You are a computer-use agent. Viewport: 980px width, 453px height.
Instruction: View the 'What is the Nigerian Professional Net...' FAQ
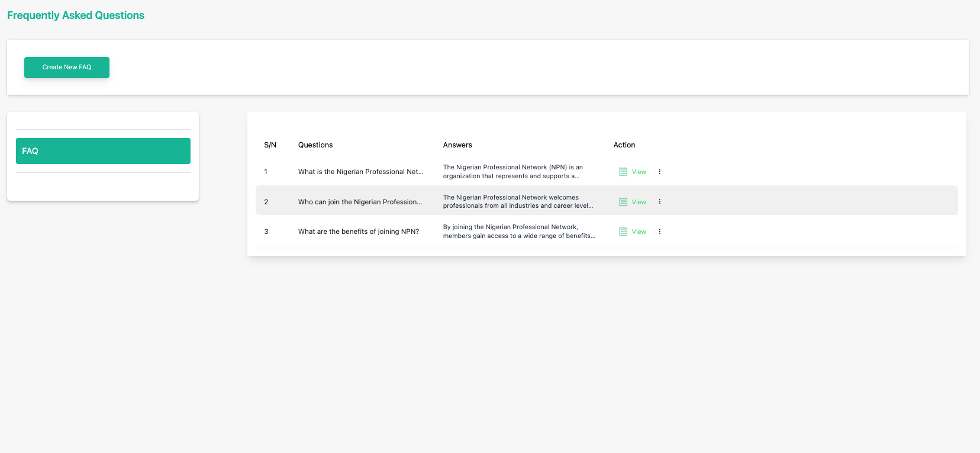639,172
